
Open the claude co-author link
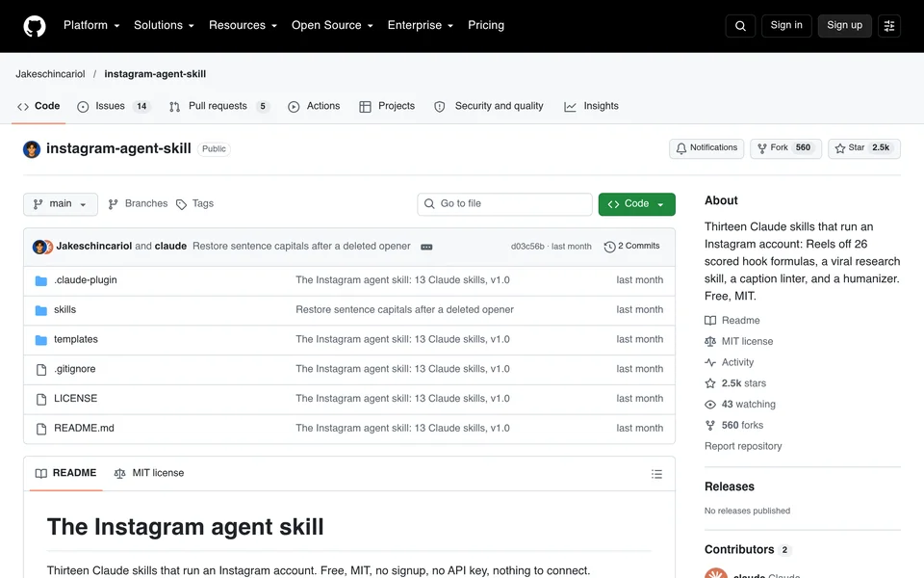[x=170, y=247]
